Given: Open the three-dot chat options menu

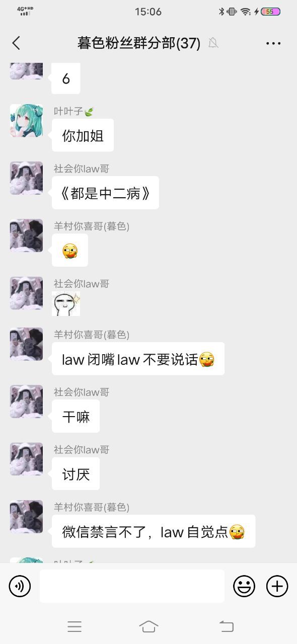Looking at the screenshot, I should (273, 43).
